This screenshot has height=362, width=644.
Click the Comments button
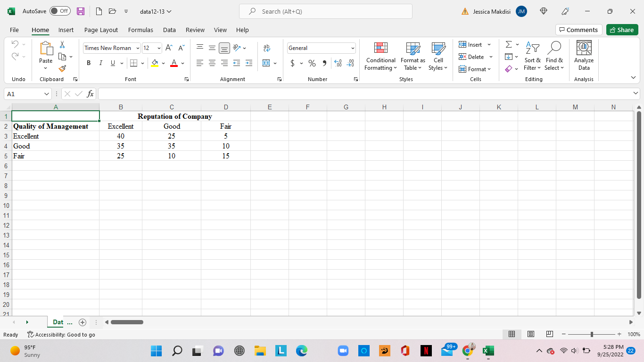pos(578,30)
